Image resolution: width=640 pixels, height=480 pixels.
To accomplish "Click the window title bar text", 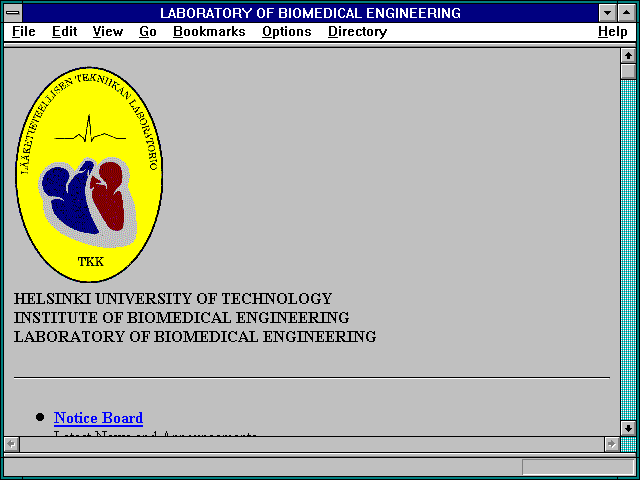I will [x=310, y=13].
